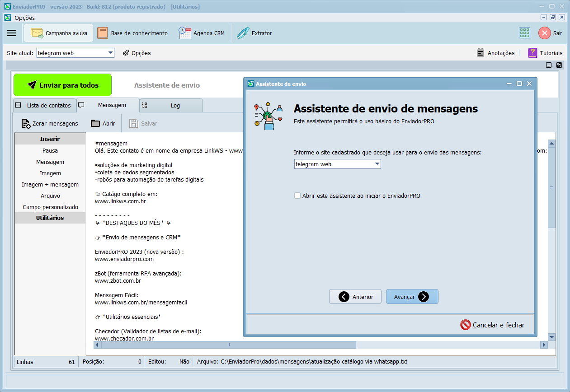Click the scroll left arrow of message editor
Image resolution: width=570 pixels, height=392 pixels.
[x=97, y=345]
